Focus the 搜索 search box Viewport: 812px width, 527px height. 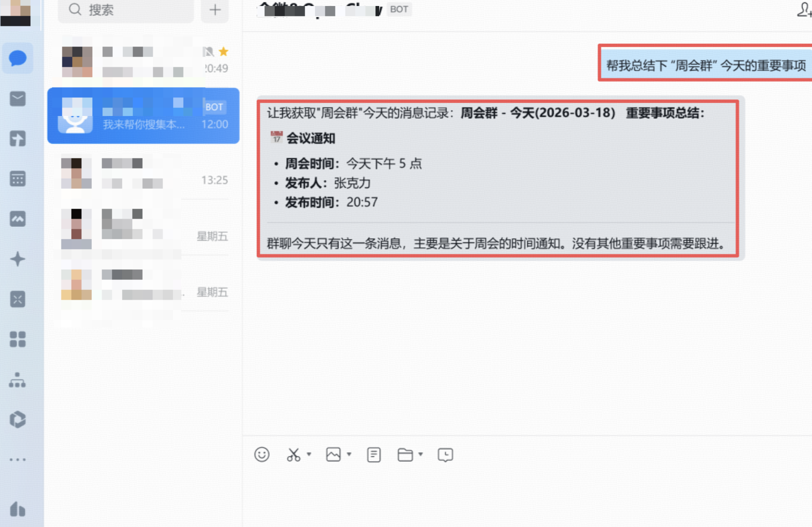point(126,10)
